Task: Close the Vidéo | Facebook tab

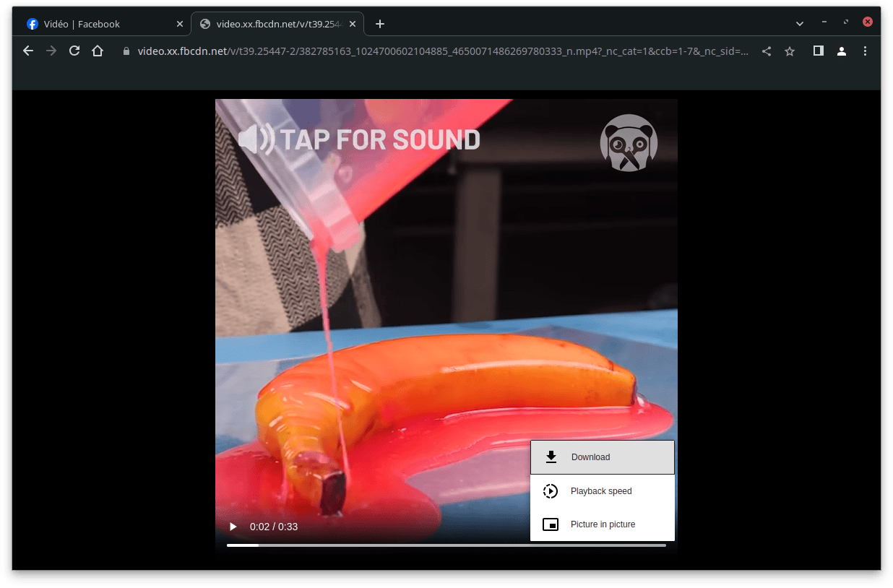Action: (x=180, y=24)
